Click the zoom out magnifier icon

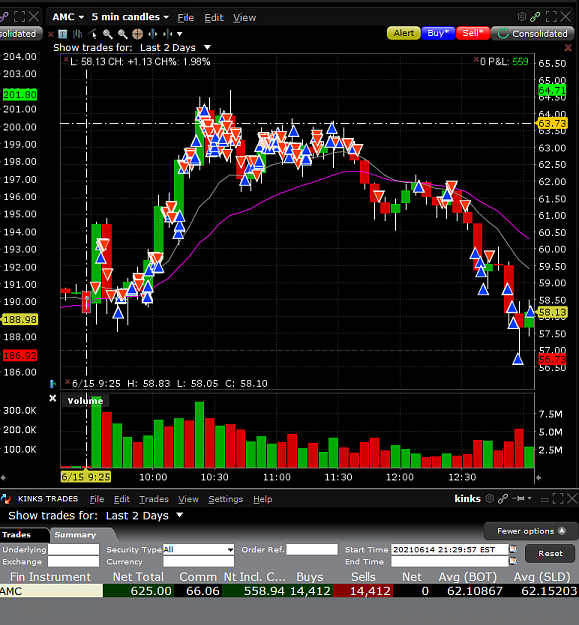122,34
